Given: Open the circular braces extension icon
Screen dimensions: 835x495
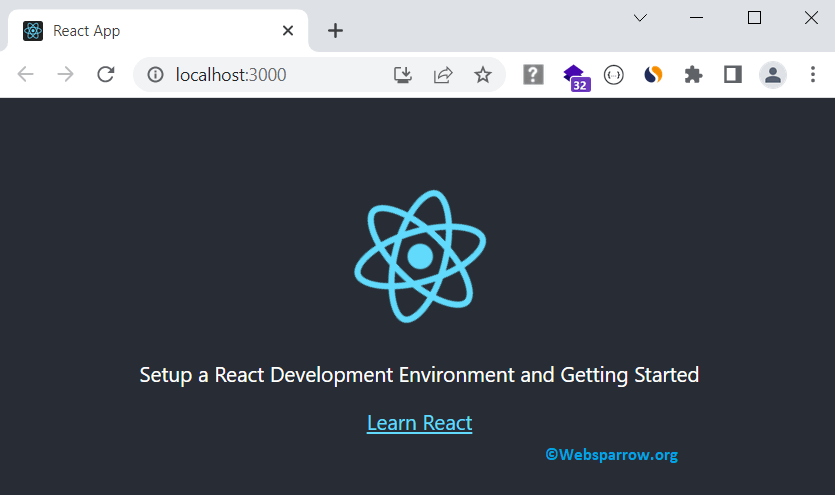Looking at the screenshot, I should point(613,75).
